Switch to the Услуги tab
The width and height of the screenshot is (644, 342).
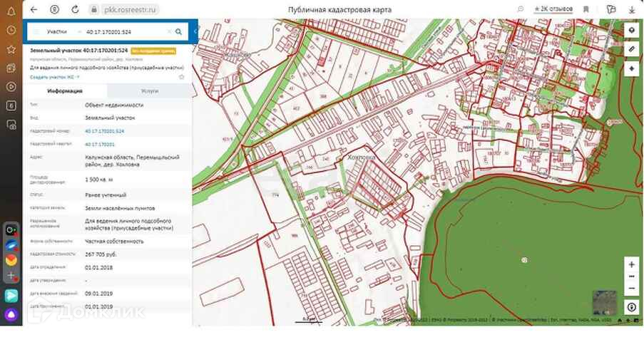(x=150, y=91)
